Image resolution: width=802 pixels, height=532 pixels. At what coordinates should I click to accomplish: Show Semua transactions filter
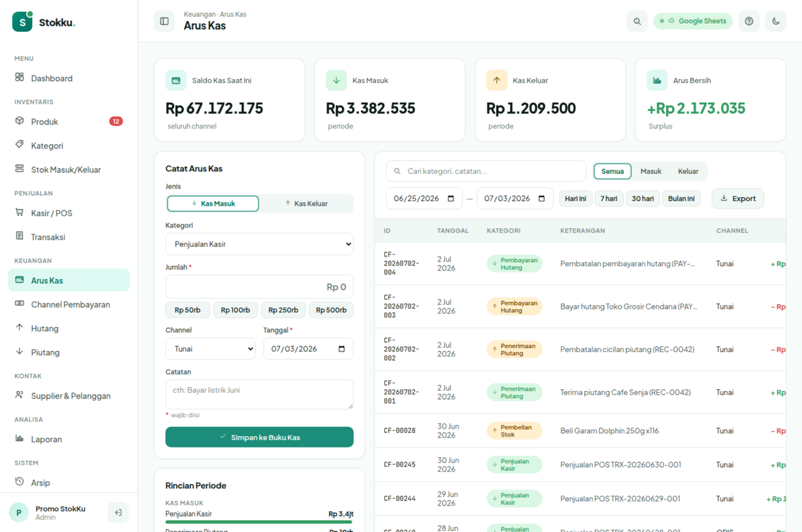point(613,171)
